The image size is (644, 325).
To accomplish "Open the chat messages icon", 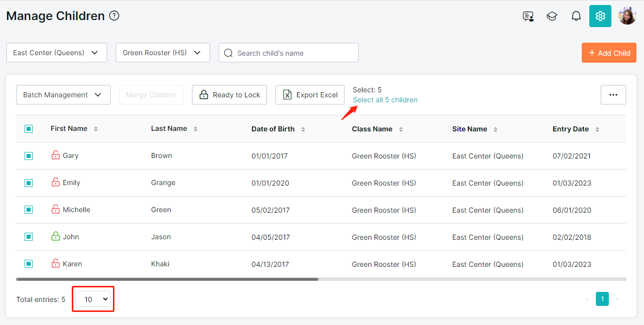I will (528, 16).
